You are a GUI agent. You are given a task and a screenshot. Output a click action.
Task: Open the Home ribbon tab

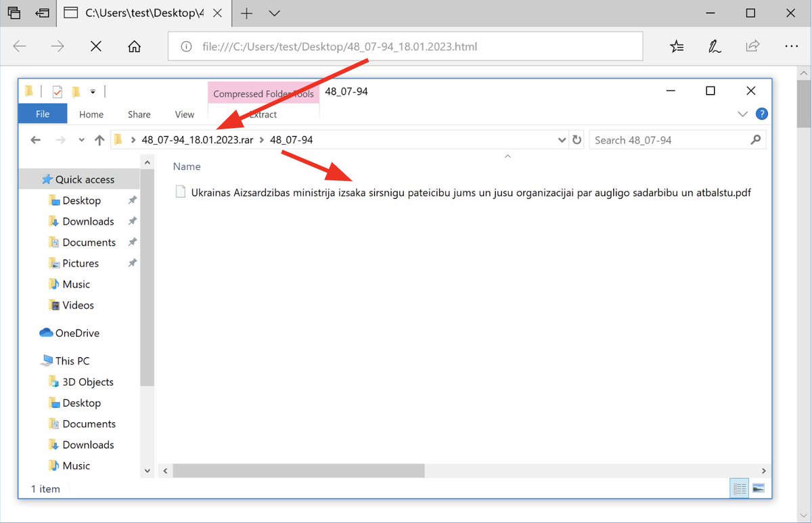91,114
